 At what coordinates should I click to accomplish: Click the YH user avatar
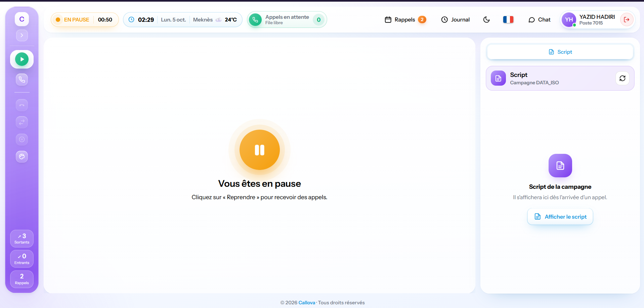(569, 20)
